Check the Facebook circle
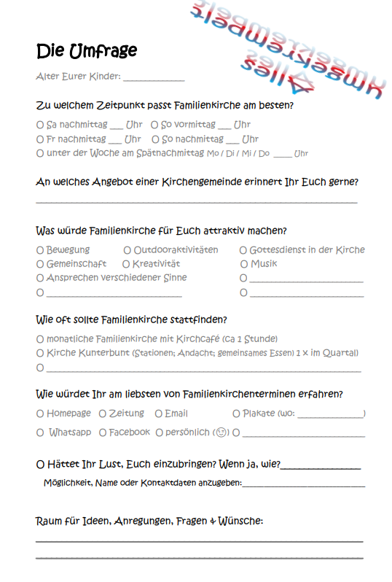The image size is (392, 582). tap(103, 432)
